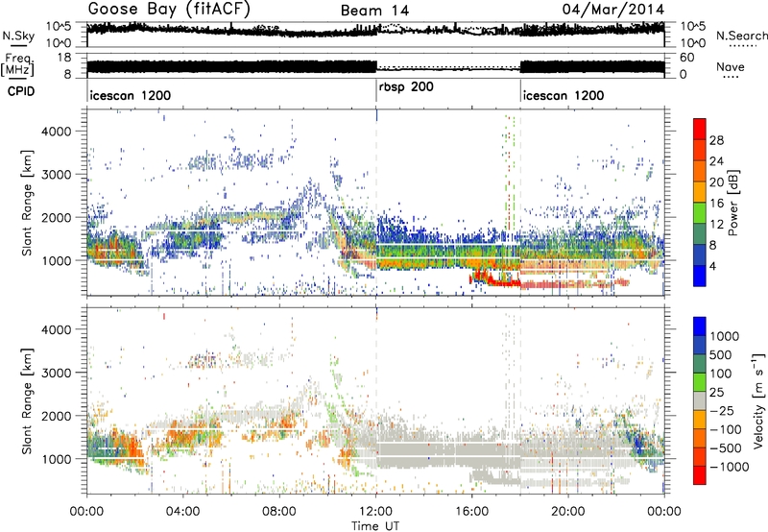Select the "icescan 1200" marker following rbsp 200
The width and height of the screenshot is (768, 532).
(x=564, y=95)
